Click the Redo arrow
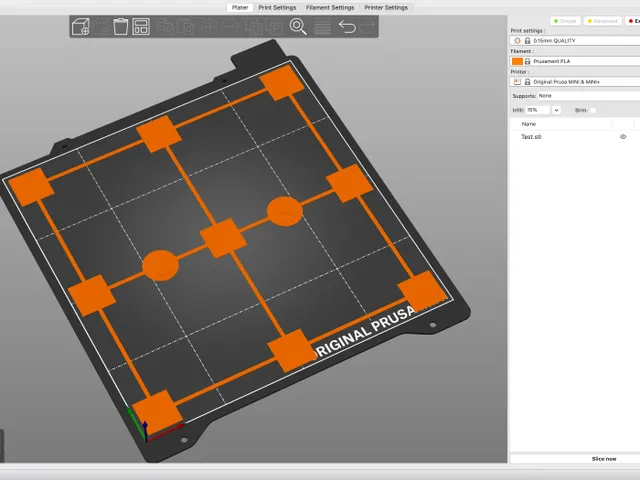Image resolution: width=640 pixels, height=480 pixels. click(368, 27)
